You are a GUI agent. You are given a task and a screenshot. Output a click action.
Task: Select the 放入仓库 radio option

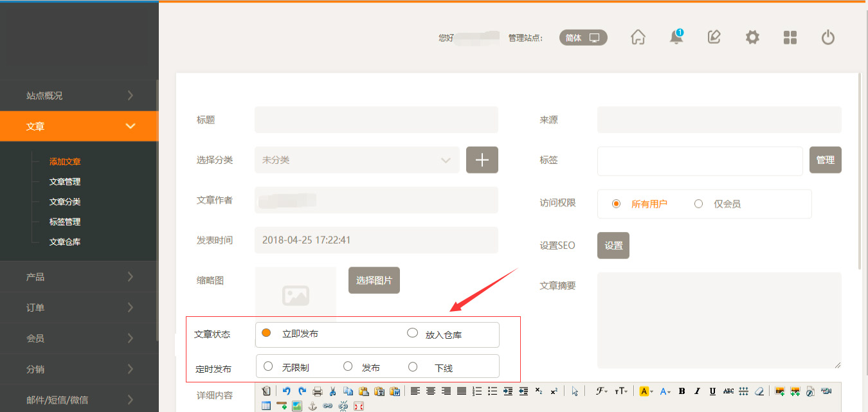[x=413, y=333]
